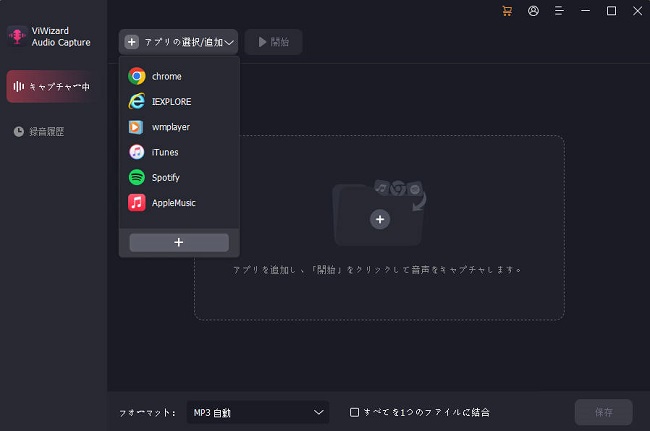650x431 pixels.
Task: Click the plus icon in center folder
Action: [380, 219]
